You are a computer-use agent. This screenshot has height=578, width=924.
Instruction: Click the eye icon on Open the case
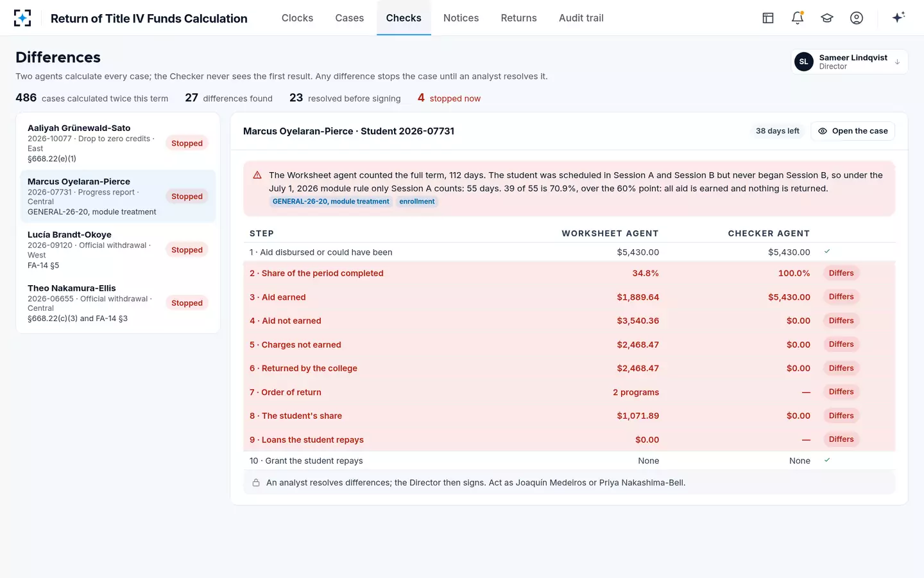click(823, 131)
